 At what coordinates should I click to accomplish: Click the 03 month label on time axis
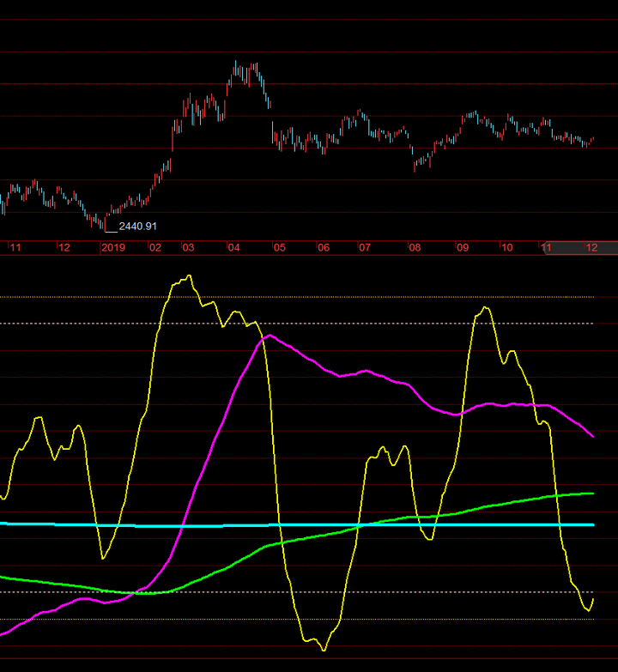pos(188,248)
